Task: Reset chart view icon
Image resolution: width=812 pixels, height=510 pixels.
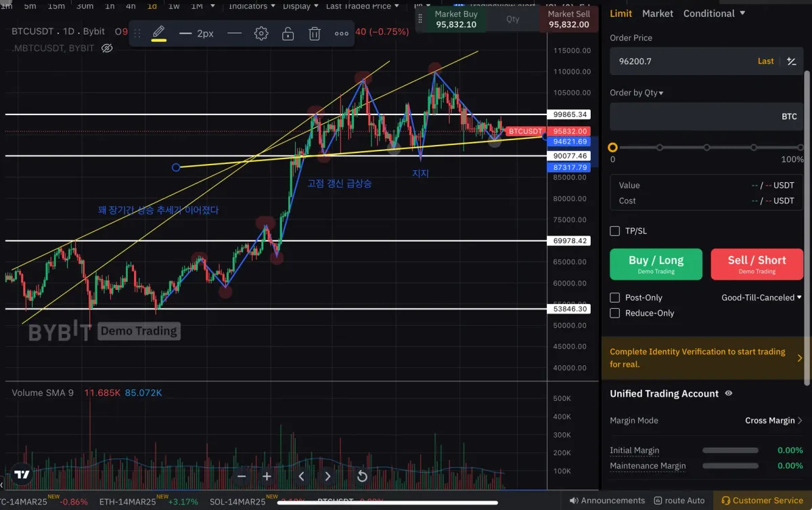Action: click(x=362, y=476)
